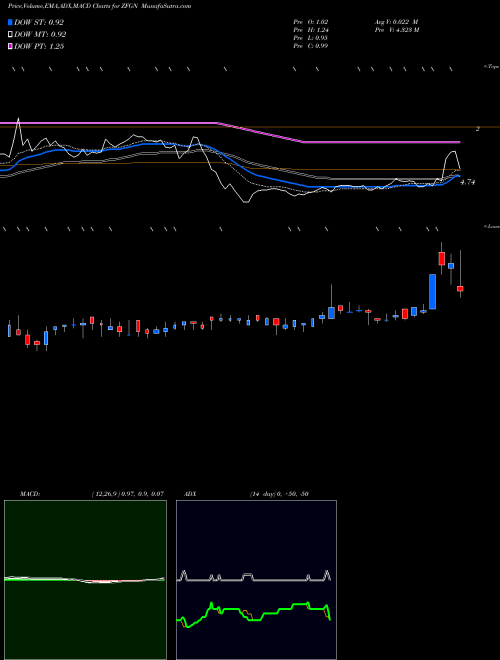Click the MACD '(12,26,9) 0.97, 0.9, 0.07' values
The image size is (500, 660).
tap(128, 494)
